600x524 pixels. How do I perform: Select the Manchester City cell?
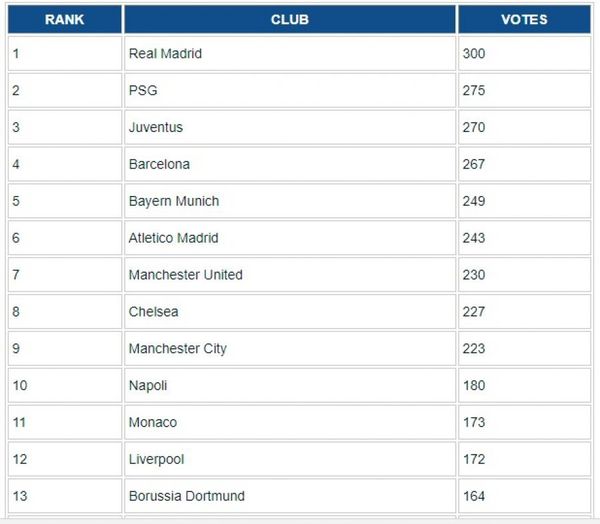(290, 348)
